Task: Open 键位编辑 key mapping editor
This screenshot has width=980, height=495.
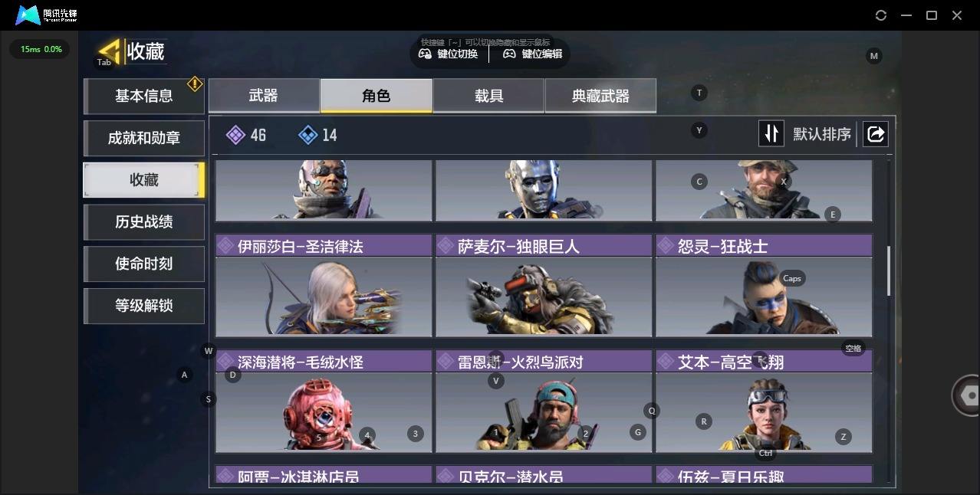Action: coord(533,54)
